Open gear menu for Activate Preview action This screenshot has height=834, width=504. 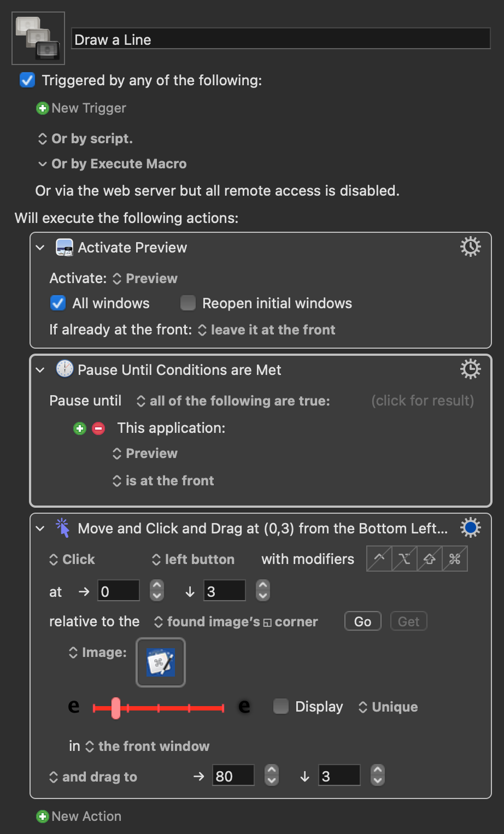(x=470, y=247)
